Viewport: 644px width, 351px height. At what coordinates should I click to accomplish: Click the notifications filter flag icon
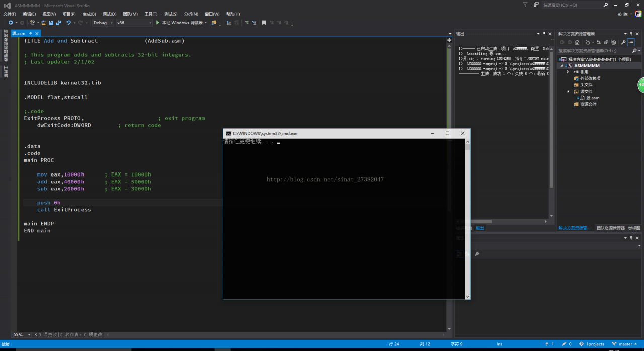[x=525, y=5]
